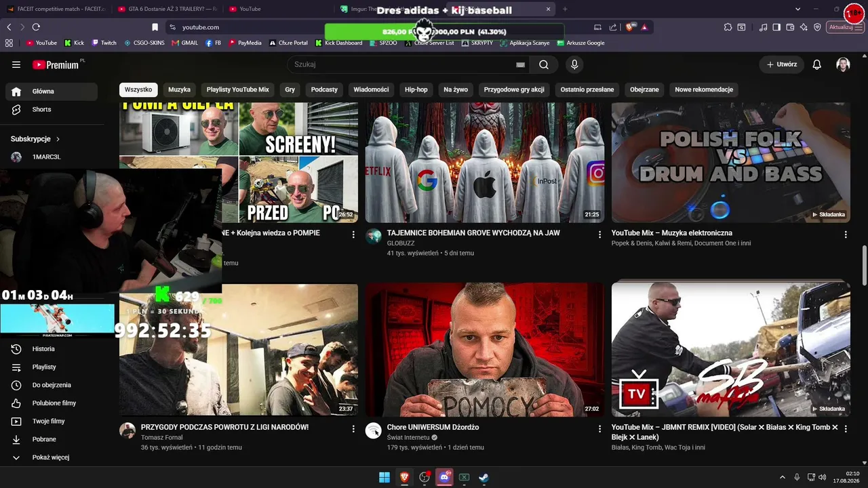Open Chore UNIWERSUM Dżordżo video thumbnail
The height and width of the screenshot is (488, 868).
point(485,350)
